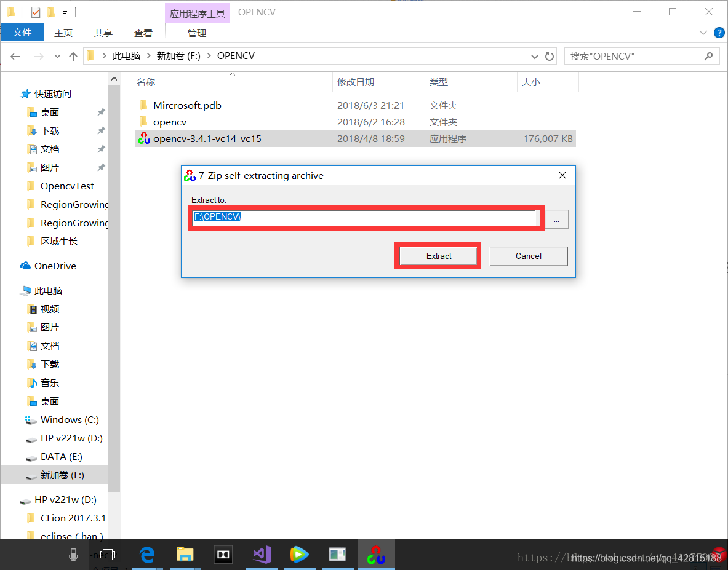Sort by the 类型 column header
Image resolution: width=728 pixels, height=570 pixels.
coord(439,82)
